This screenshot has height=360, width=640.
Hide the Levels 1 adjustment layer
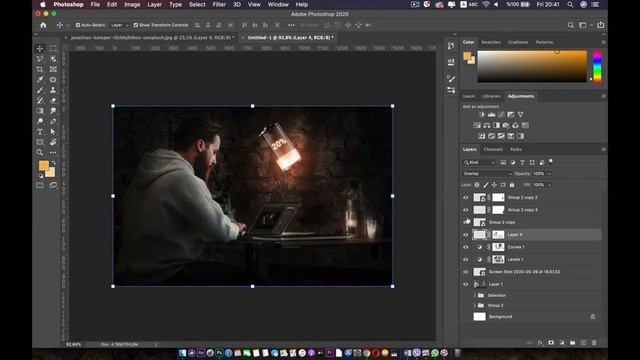click(466, 259)
